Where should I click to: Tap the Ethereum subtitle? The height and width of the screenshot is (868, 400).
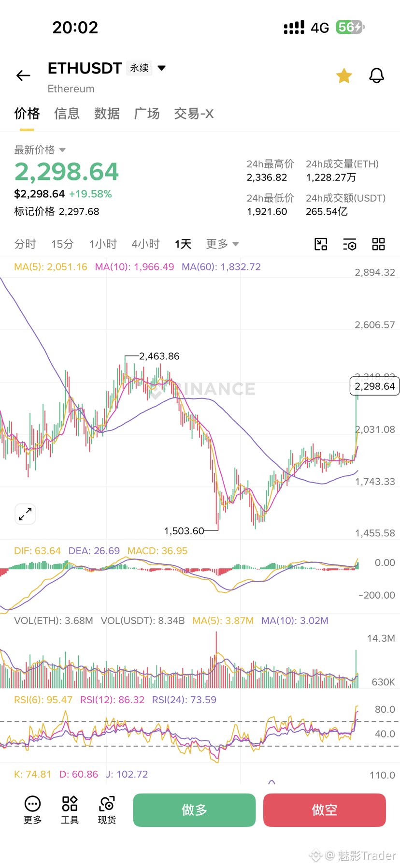click(x=71, y=89)
